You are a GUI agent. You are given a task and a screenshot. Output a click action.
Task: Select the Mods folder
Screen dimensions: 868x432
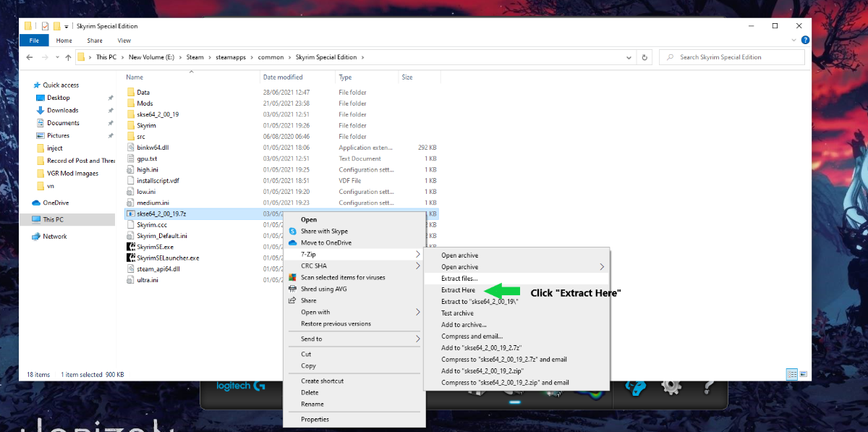pos(145,103)
